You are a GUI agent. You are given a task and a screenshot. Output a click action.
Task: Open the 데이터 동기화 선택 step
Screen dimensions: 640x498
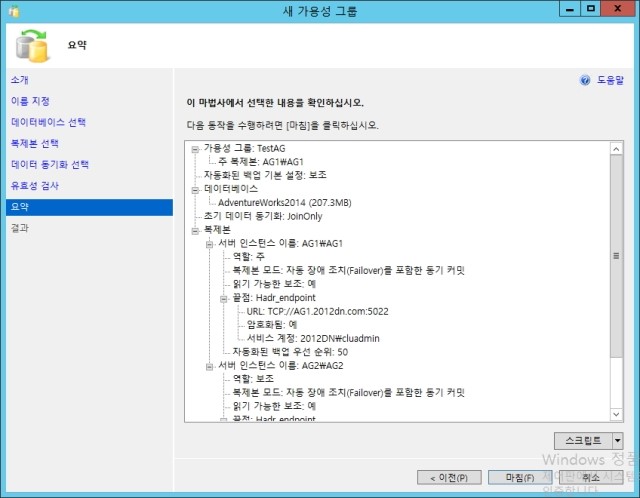click(50, 165)
